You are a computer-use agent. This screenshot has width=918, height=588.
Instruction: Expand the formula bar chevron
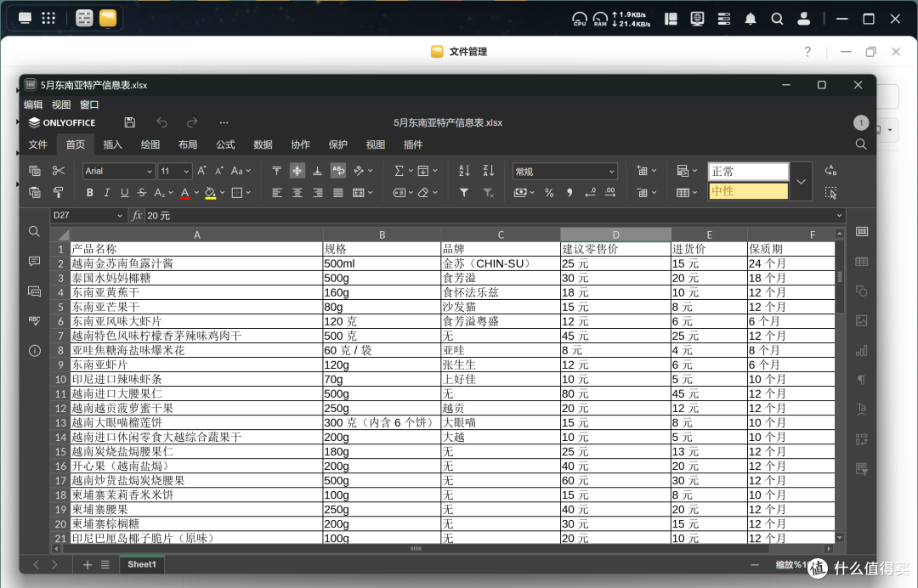pyautogui.click(x=839, y=215)
